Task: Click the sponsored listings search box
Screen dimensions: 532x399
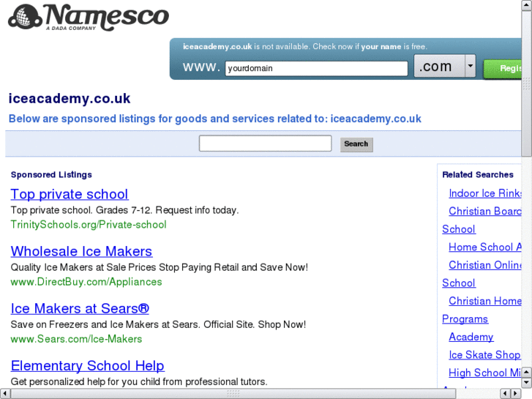Action: (x=266, y=143)
